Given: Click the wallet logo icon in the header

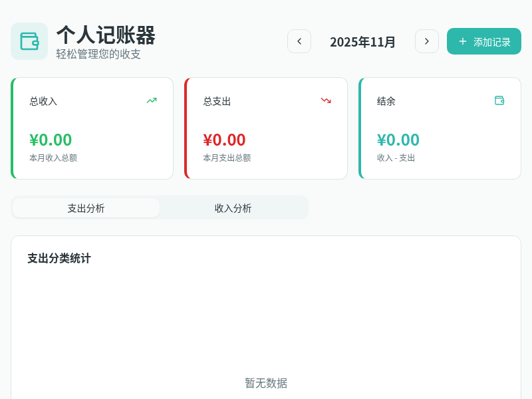Looking at the screenshot, I should [x=29, y=41].
